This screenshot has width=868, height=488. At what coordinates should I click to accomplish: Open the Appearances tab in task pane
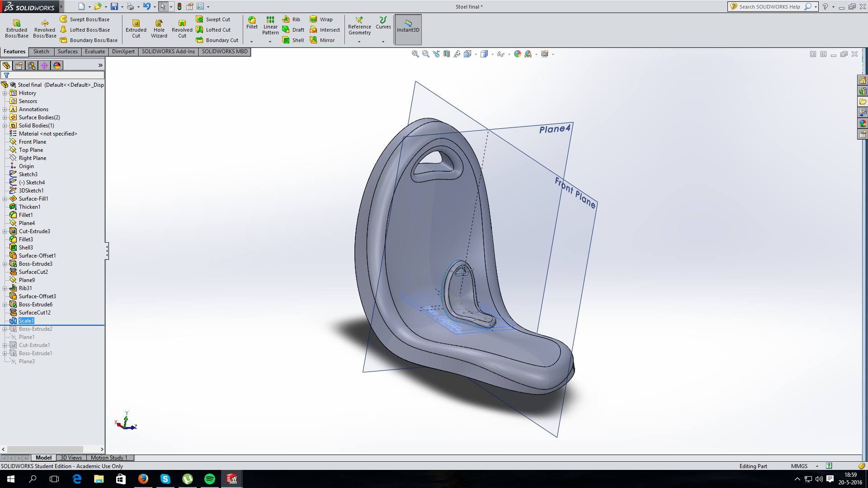click(863, 123)
